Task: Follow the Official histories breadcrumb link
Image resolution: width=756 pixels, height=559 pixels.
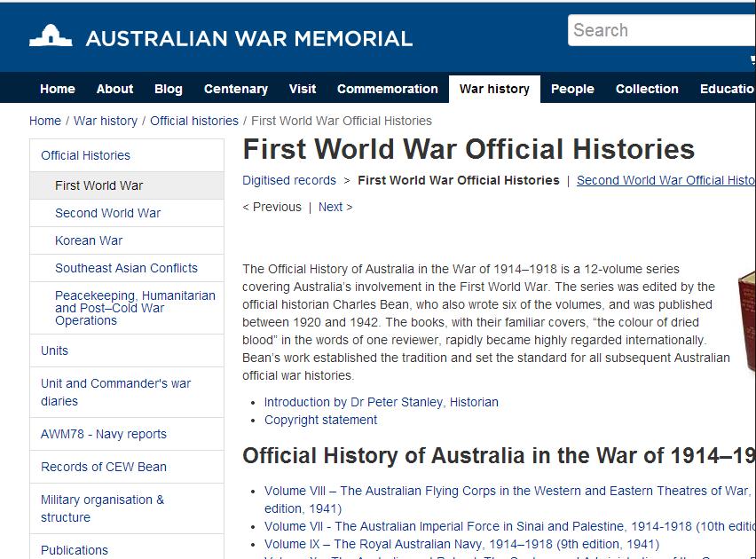Action: (194, 121)
